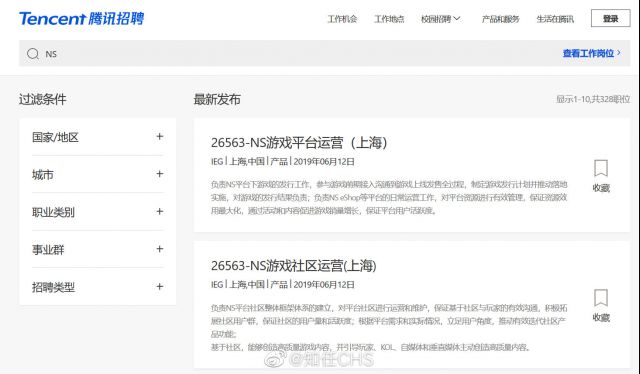Click the 查看工作岗位 link
640x374 pixels.
[591, 53]
